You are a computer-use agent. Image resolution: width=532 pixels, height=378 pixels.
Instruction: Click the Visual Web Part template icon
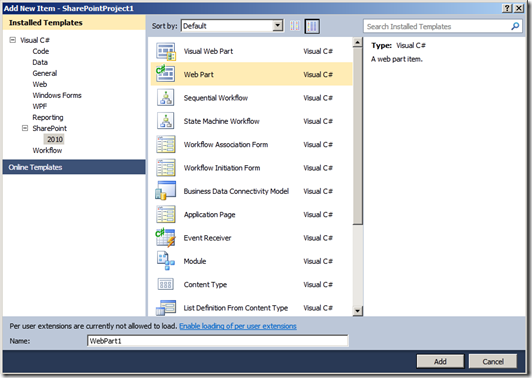click(x=166, y=51)
